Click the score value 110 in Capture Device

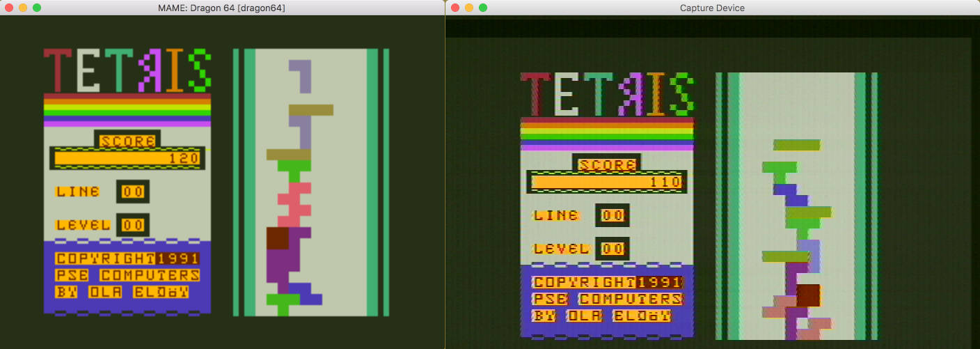665,182
